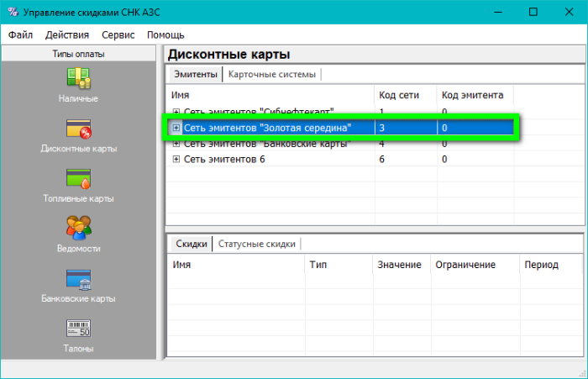Open the Помощь menu
Viewport: 588px width, 379px height.
[165, 35]
